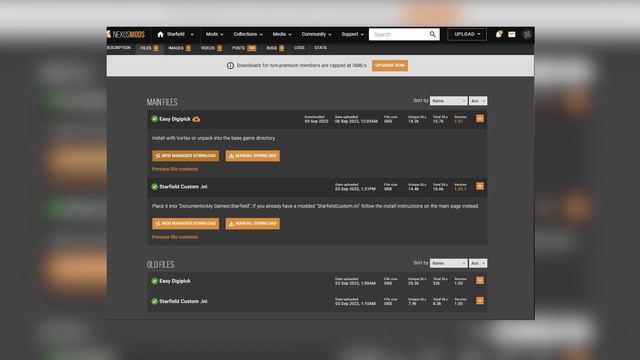
Task: Collapse main Easy Digipick file entry
Action: coord(480,118)
